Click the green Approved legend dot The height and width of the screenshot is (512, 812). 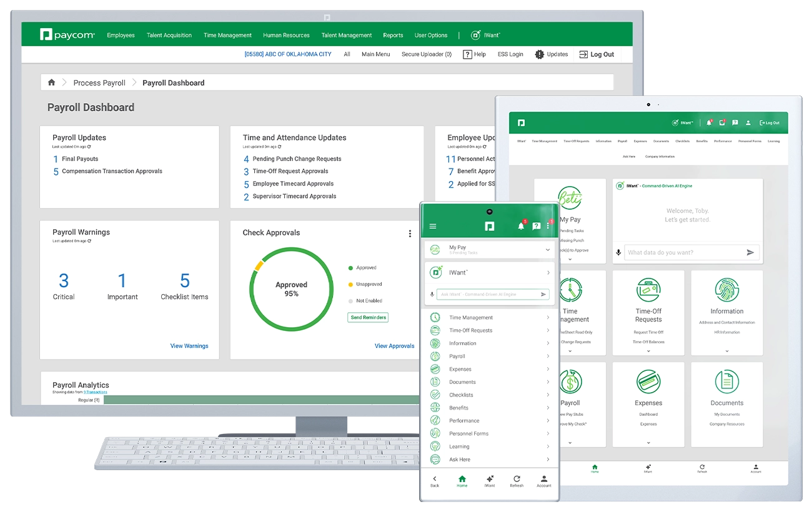coord(351,268)
